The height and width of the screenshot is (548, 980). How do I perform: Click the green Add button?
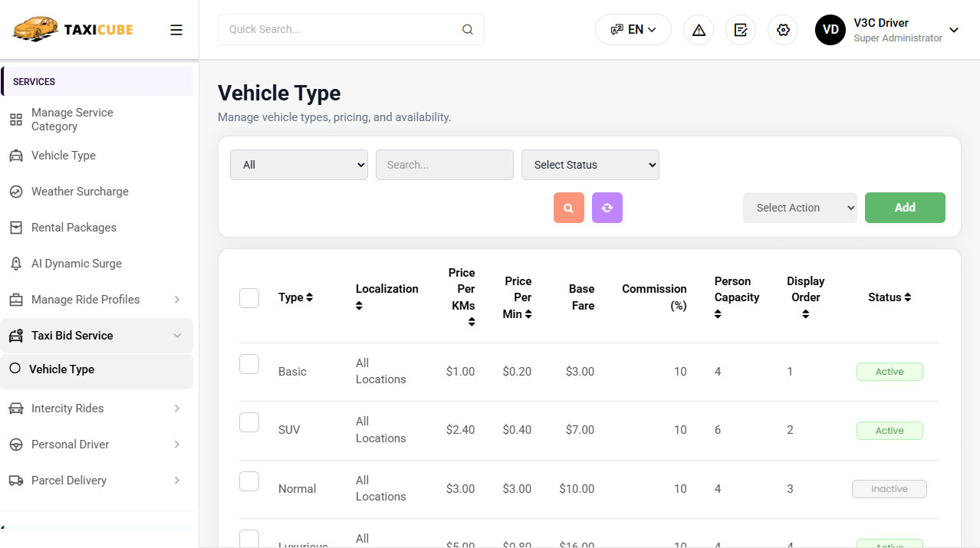tap(905, 208)
